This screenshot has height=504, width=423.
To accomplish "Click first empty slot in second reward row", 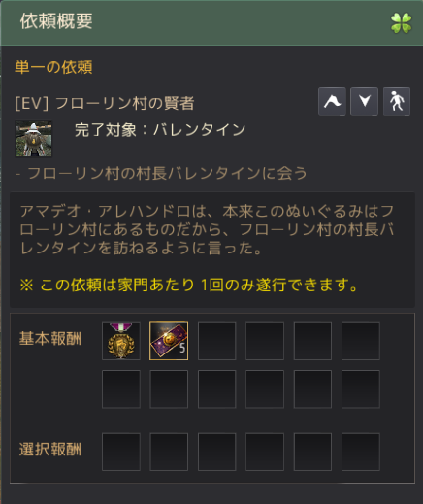I will tap(121, 389).
